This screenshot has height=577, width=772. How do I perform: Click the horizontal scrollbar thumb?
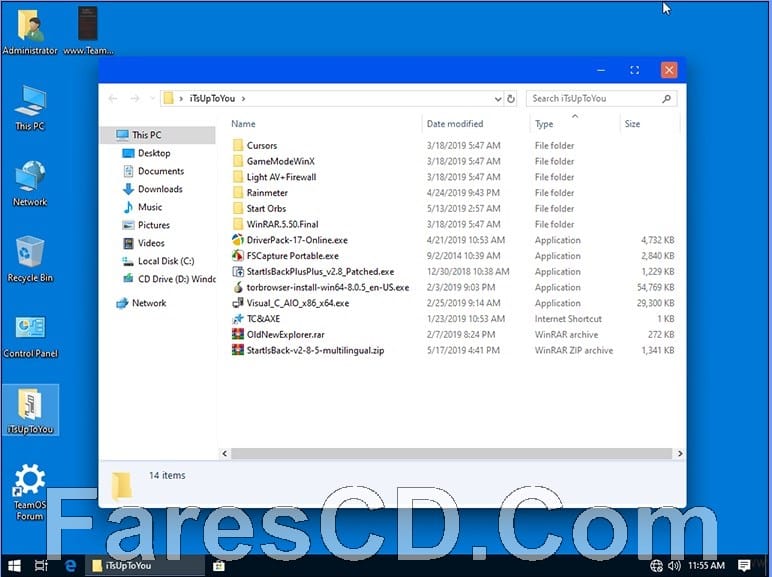tap(451, 453)
